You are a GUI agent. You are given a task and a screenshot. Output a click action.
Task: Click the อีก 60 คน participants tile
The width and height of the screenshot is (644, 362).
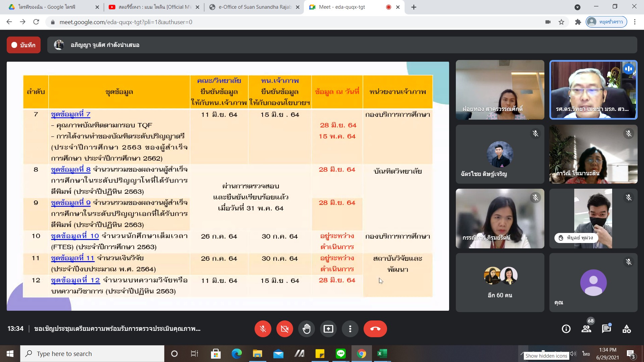(x=500, y=283)
